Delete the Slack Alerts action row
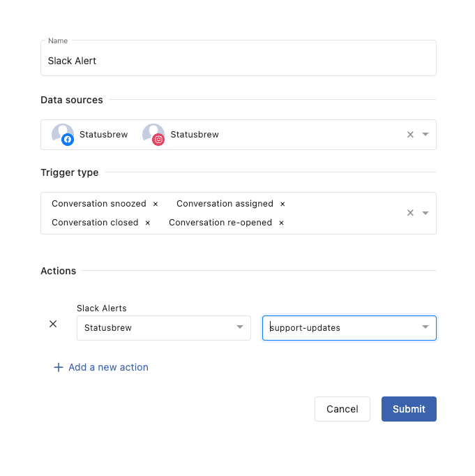The image size is (475, 476). (x=53, y=324)
